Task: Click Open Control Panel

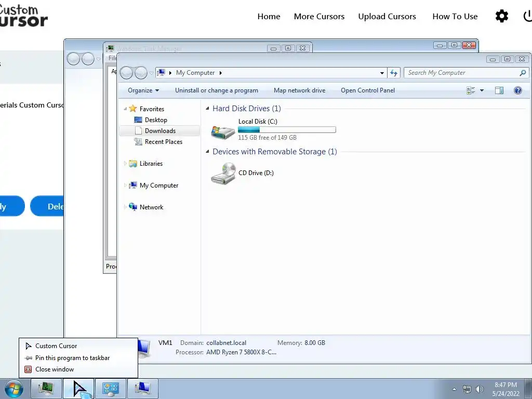Action: click(368, 90)
